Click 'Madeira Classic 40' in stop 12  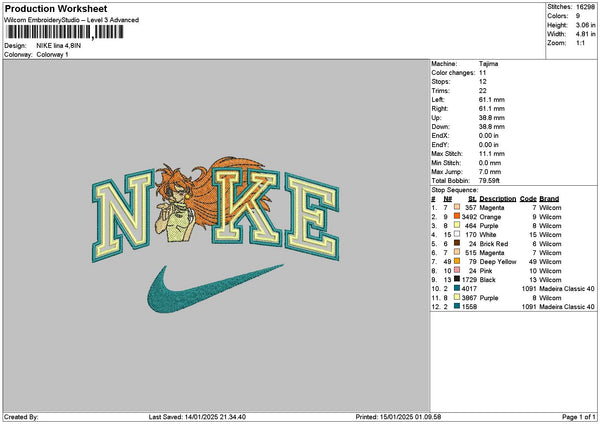567,307
